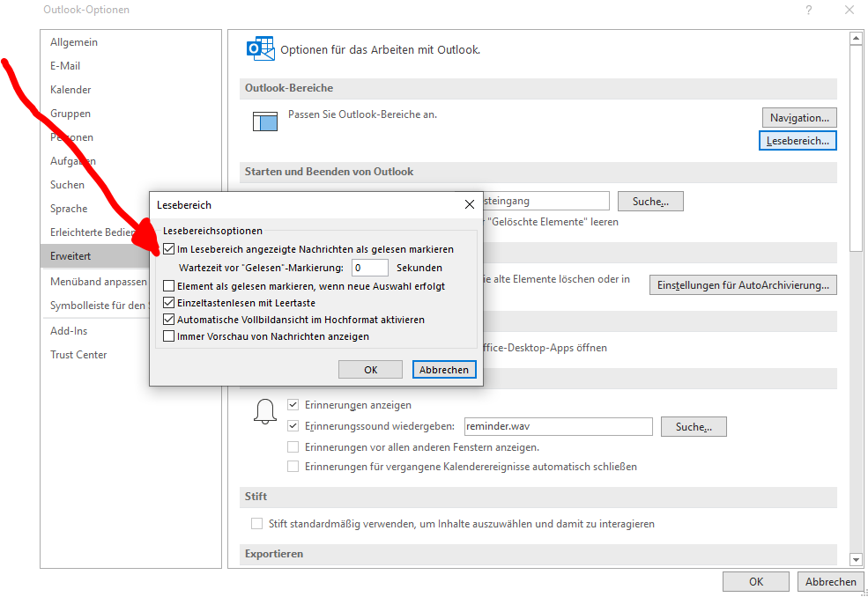Check 'Erinnerungen vor allen anderen Fenstern anzeigen'
The width and height of the screenshot is (868, 597).
tap(293, 446)
